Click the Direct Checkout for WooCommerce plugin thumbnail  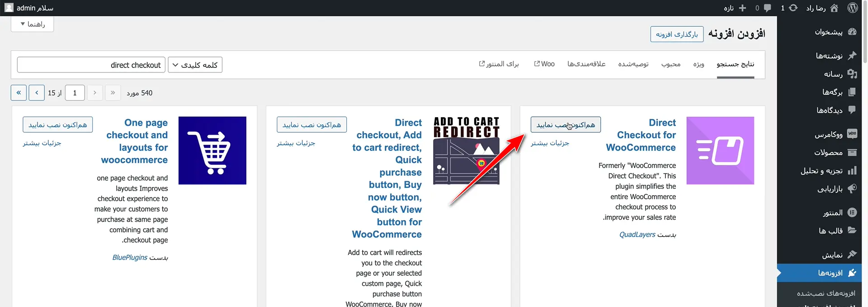(x=720, y=150)
